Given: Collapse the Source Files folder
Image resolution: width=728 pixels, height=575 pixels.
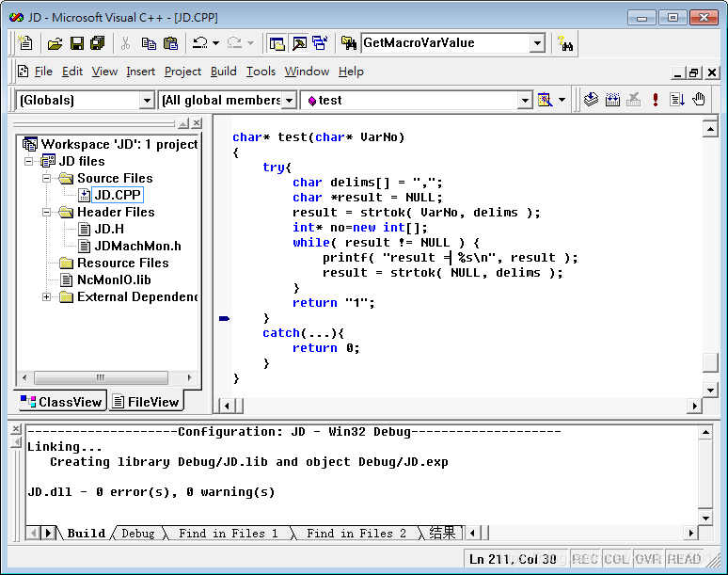Looking at the screenshot, I should 46,179.
